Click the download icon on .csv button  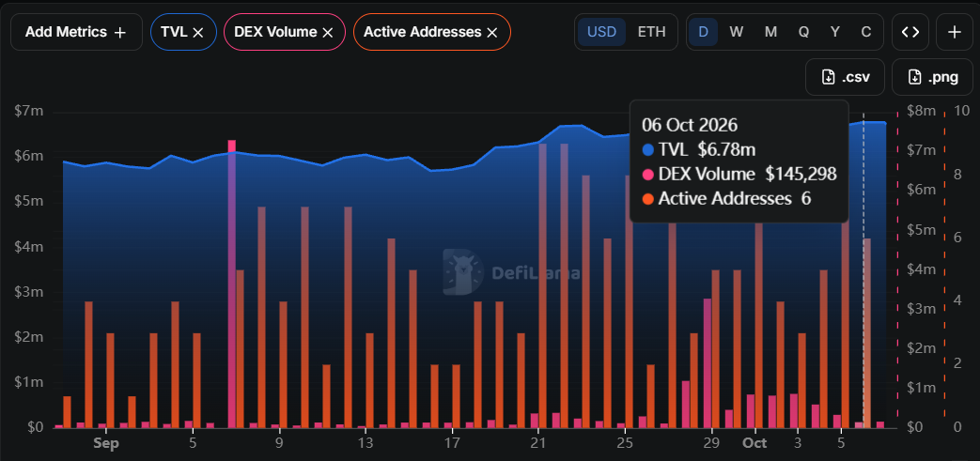click(x=828, y=78)
